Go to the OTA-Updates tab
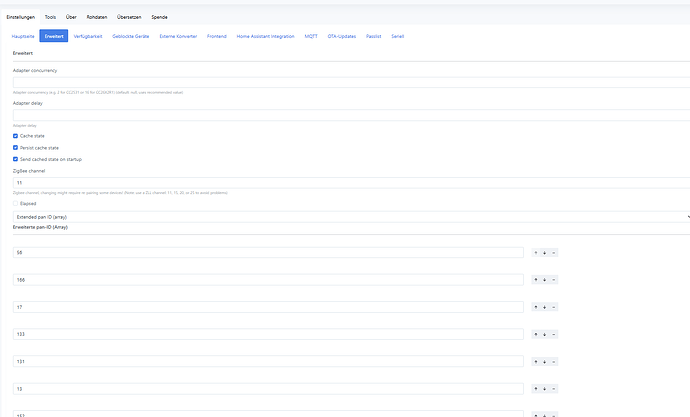Viewport: 690px width, 417px height. click(x=342, y=36)
